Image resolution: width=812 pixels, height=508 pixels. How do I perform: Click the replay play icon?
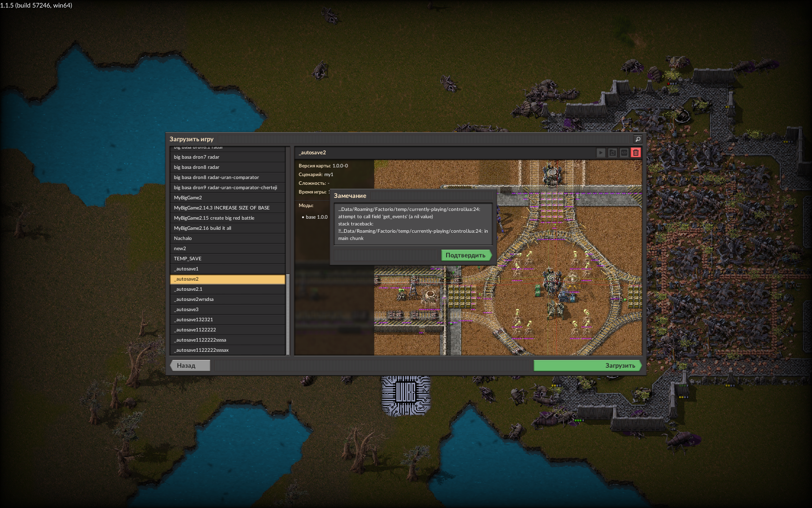pyautogui.click(x=601, y=152)
